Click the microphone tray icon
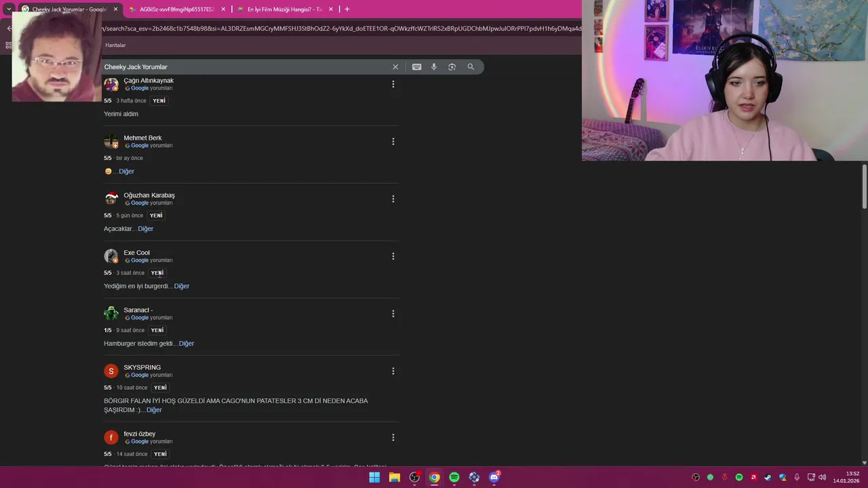Image resolution: width=868 pixels, height=488 pixels. 797,477
